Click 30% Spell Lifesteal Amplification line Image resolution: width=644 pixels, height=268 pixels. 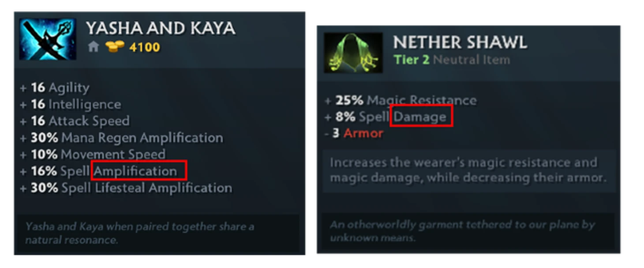[126, 188]
